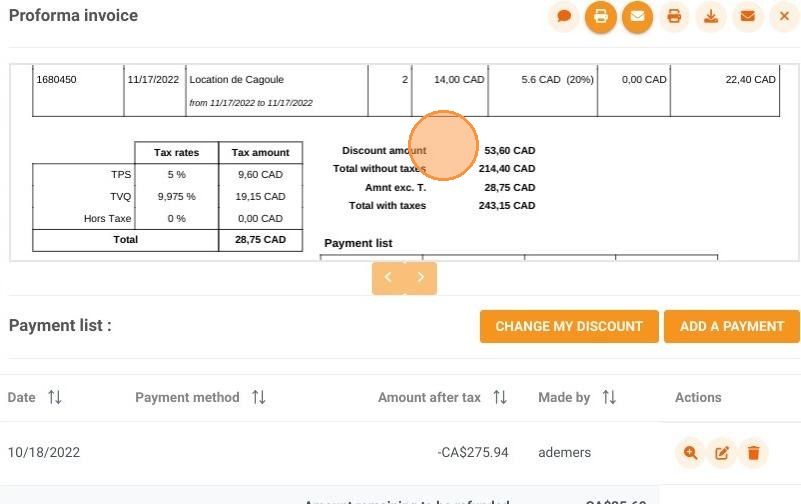This screenshot has width=801, height=504.
Task: Click line total 22,40 CAD
Action: tap(750, 80)
